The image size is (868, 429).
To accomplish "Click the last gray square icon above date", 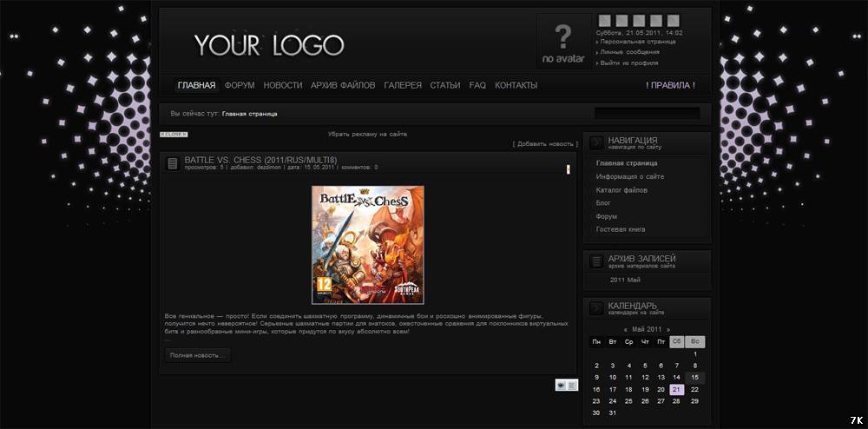I will pyautogui.click(x=674, y=21).
